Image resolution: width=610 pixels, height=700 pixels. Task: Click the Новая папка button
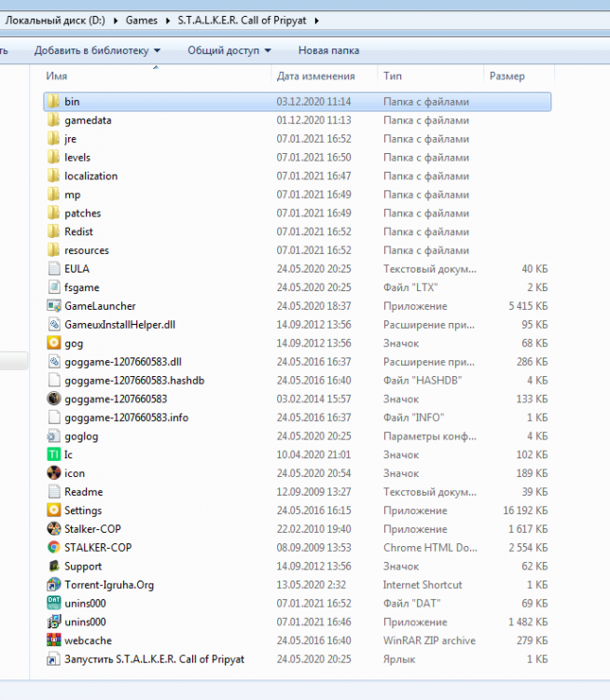329,50
